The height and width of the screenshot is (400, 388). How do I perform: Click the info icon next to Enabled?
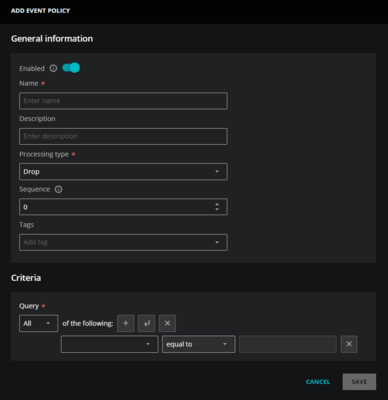pyautogui.click(x=53, y=68)
